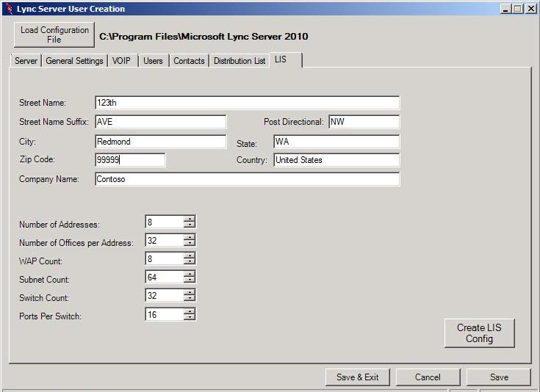Click the Cancel button
Image resolution: width=540 pixels, height=392 pixels.
(428, 377)
